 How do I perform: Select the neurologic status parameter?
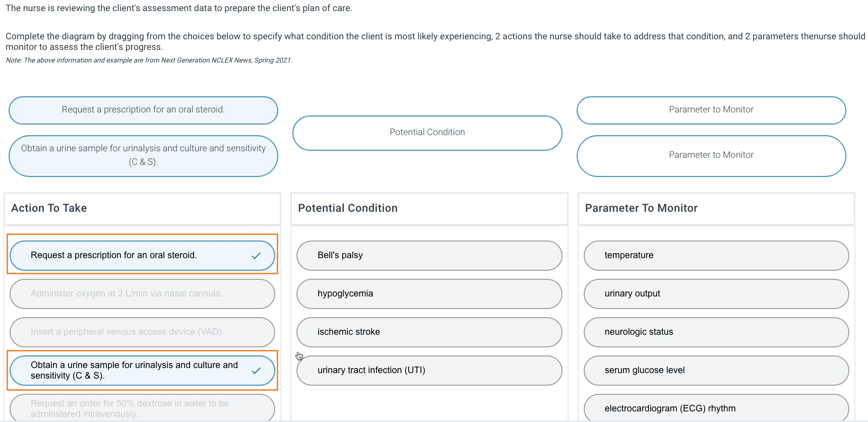pos(716,332)
